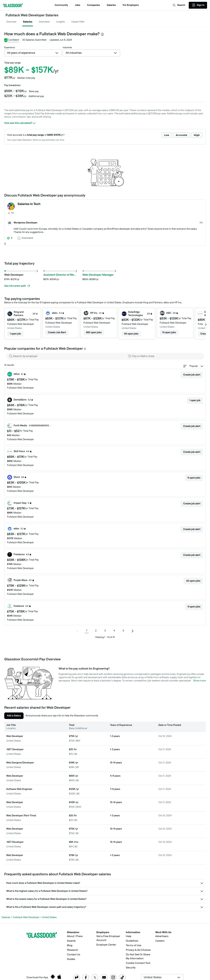Open the All industries dropdown
Viewport: 210px width, 980px height.
[91, 53]
